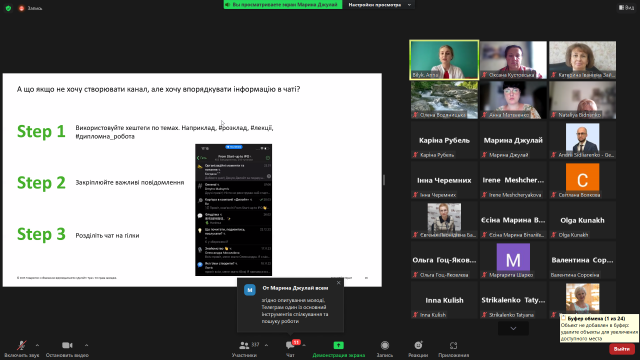
Task: Select Inna Kulish participant tile
Action: (444, 300)
